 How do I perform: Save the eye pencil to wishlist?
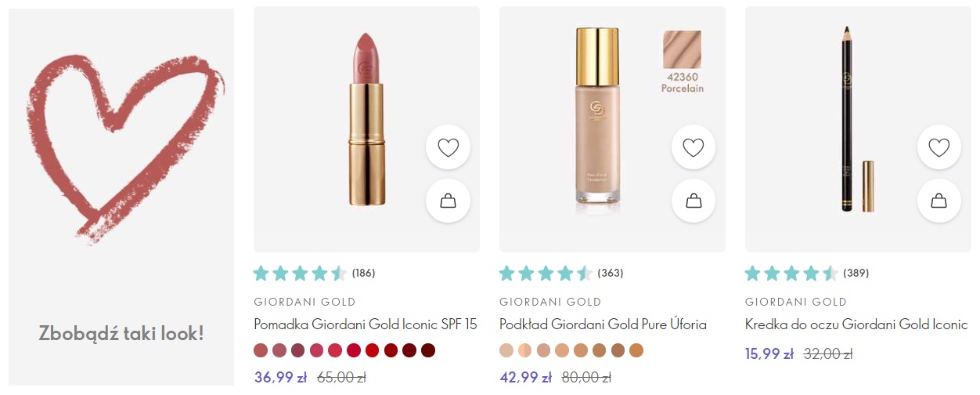click(939, 147)
